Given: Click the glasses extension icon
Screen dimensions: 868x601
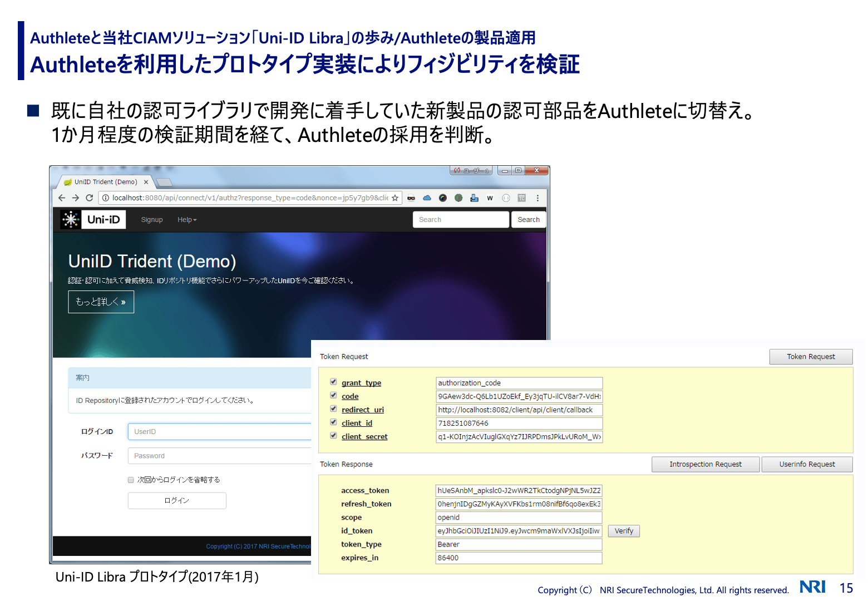Looking at the screenshot, I should [411, 198].
